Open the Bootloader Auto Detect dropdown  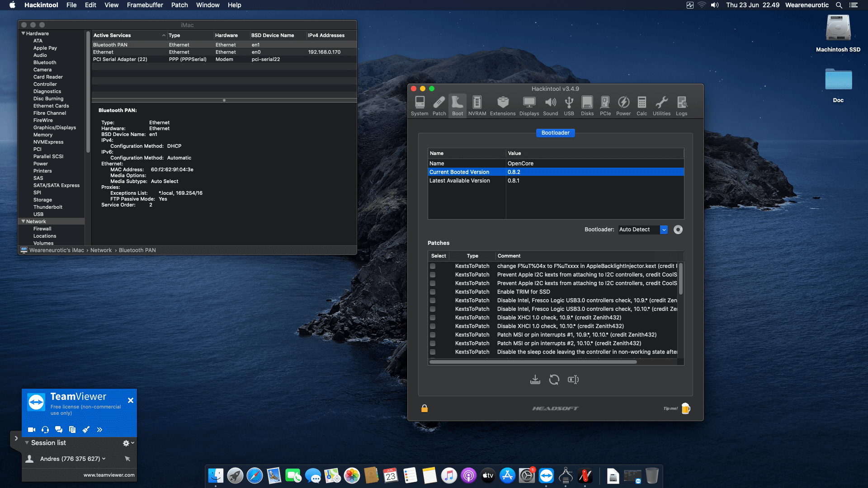(643, 230)
